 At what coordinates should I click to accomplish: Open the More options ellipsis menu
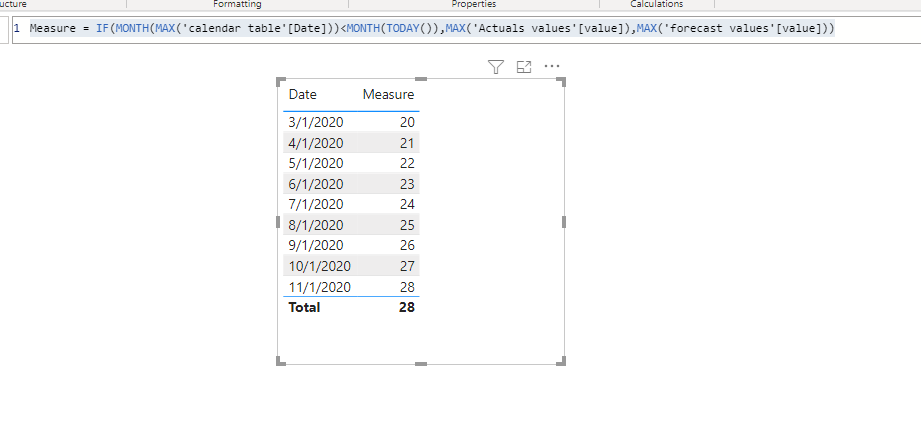[x=552, y=66]
